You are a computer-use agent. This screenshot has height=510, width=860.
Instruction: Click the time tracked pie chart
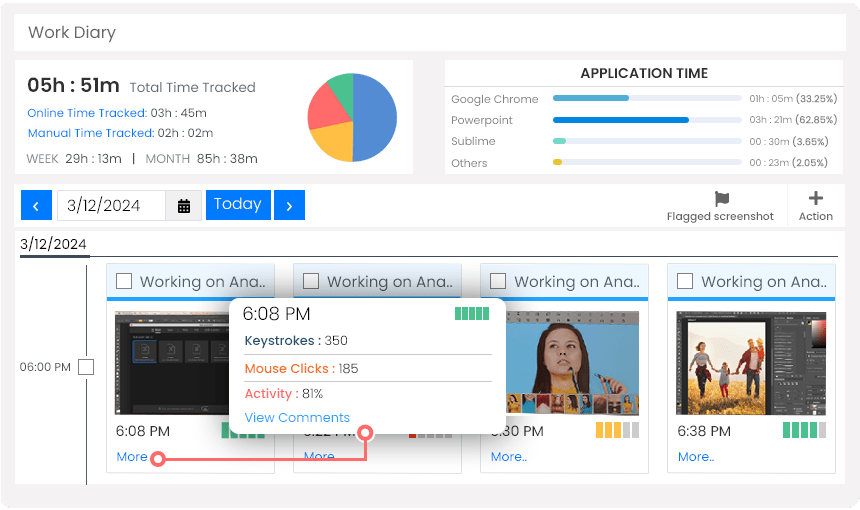pyautogui.click(x=352, y=117)
